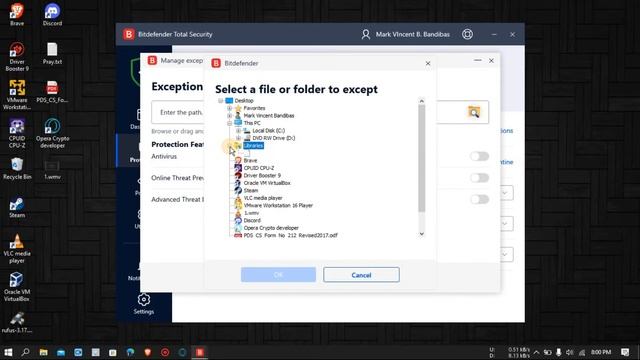This screenshot has height=360, width=640.
Task: Toggle the Antivirus switch
Action: (479, 156)
